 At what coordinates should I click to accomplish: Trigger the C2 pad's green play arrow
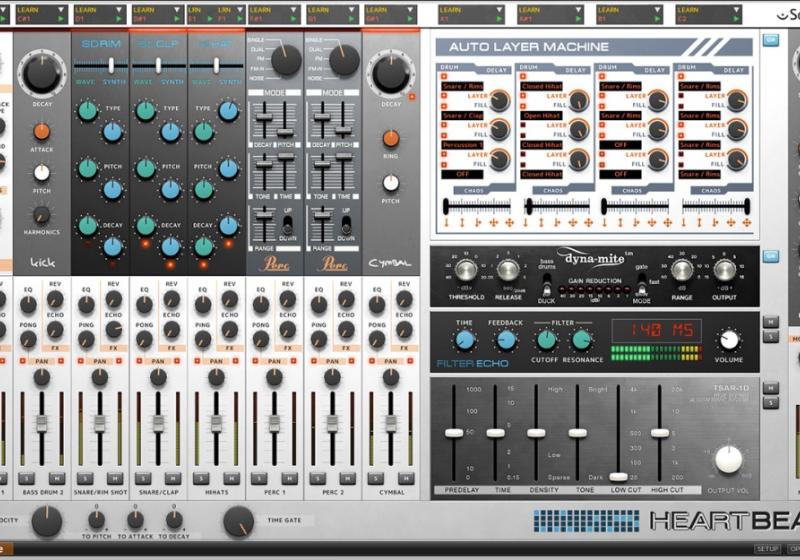pyautogui.click(x=736, y=19)
